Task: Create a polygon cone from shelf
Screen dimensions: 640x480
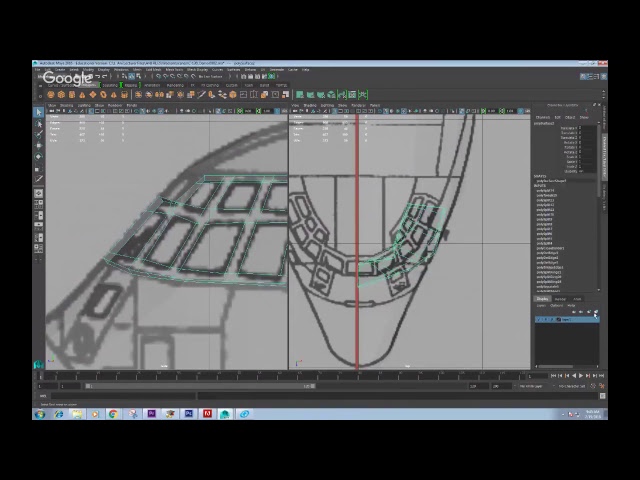Action: (82, 95)
